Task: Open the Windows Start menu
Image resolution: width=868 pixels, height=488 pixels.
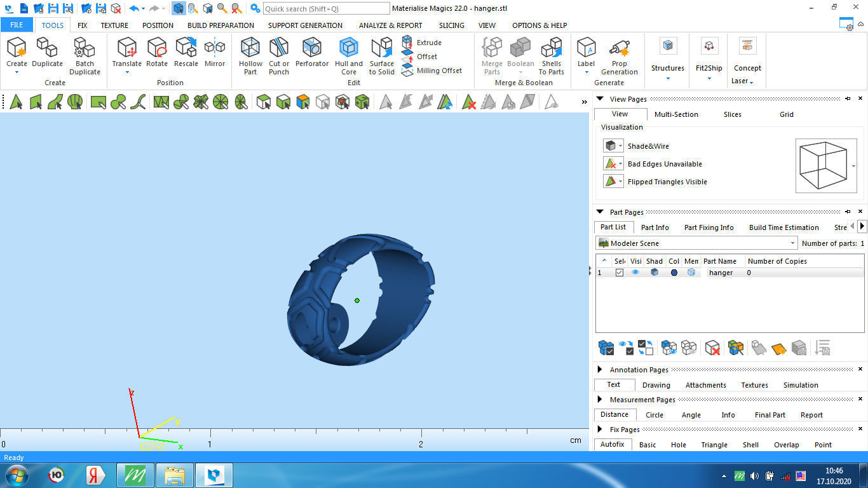Action: pyautogui.click(x=16, y=475)
